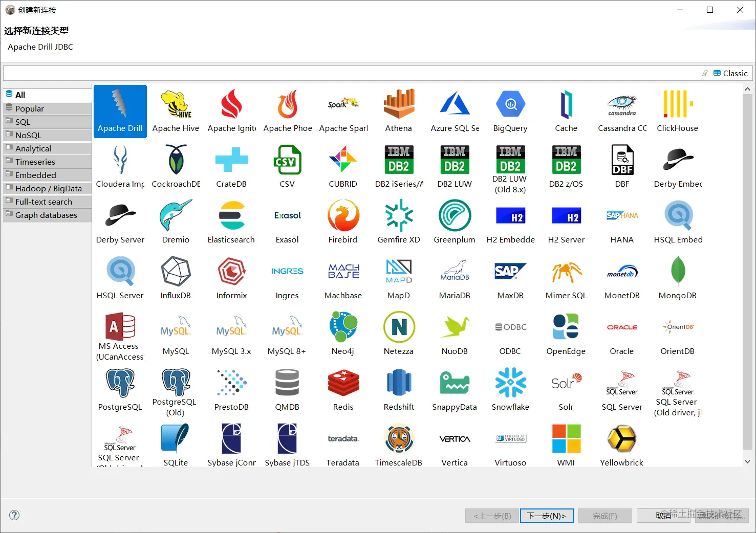Select the BigQuery database icon
This screenshot has height=533, width=756.
tap(510, 104)
